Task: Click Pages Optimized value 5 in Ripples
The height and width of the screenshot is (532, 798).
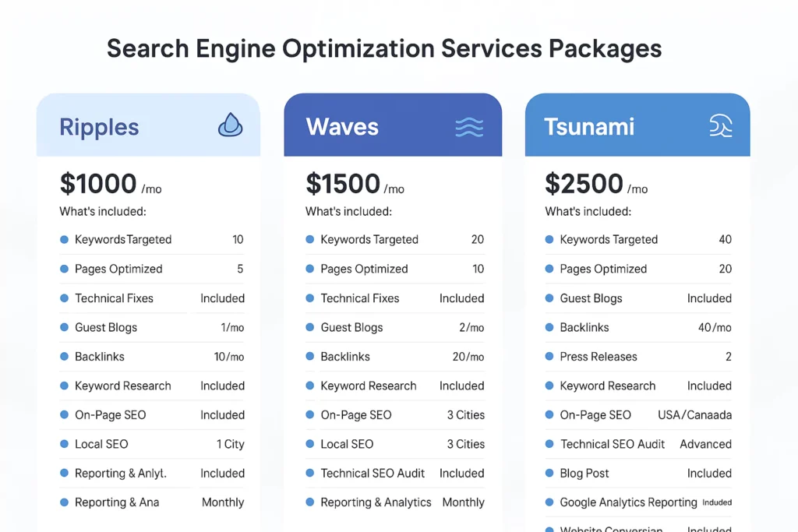Action: point(240,269)
